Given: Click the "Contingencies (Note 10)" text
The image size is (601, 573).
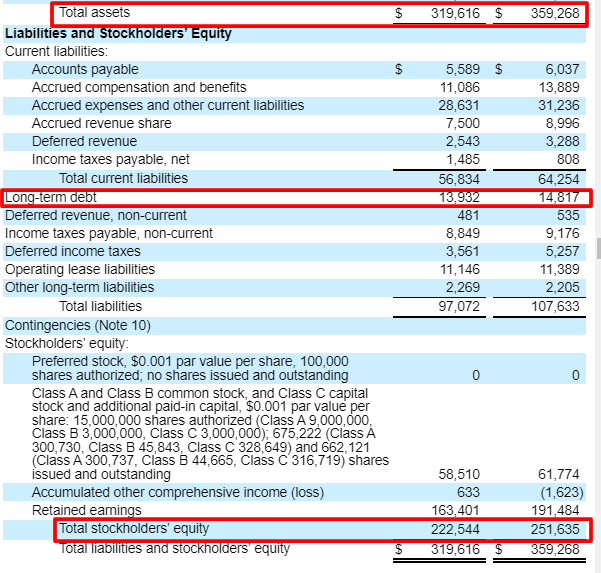Looking at the screenshot, I should pos(78,325).
